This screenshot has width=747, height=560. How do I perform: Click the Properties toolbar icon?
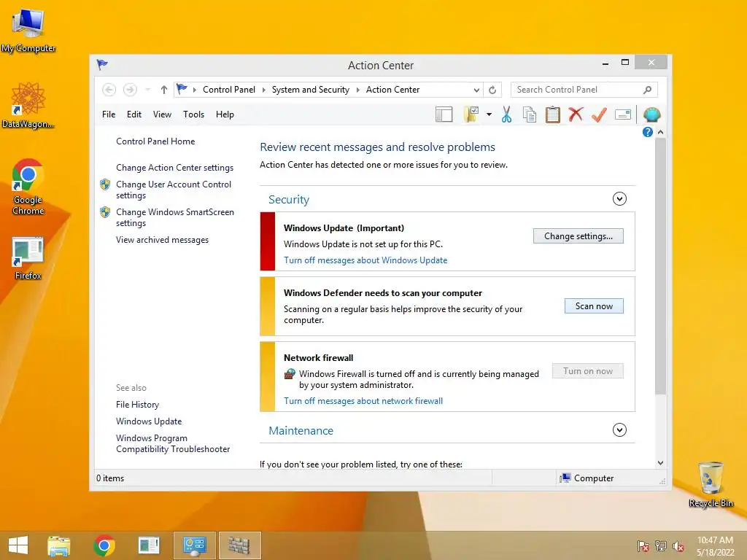[623, 114]
